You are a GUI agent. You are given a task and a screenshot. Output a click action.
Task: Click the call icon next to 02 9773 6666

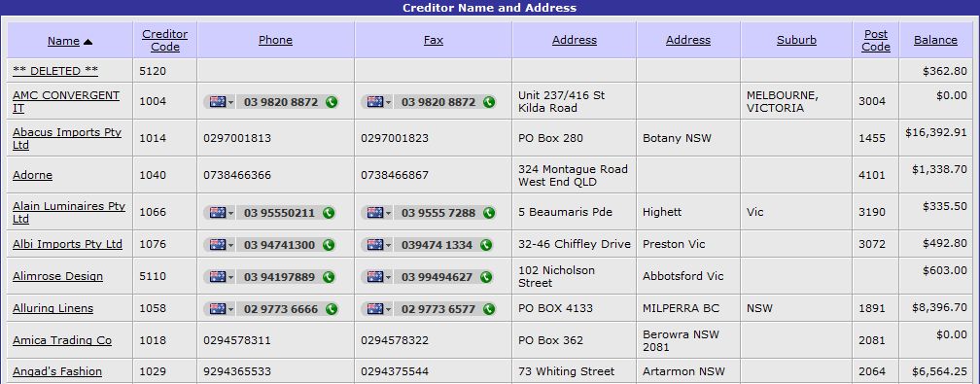pos(332,309)
